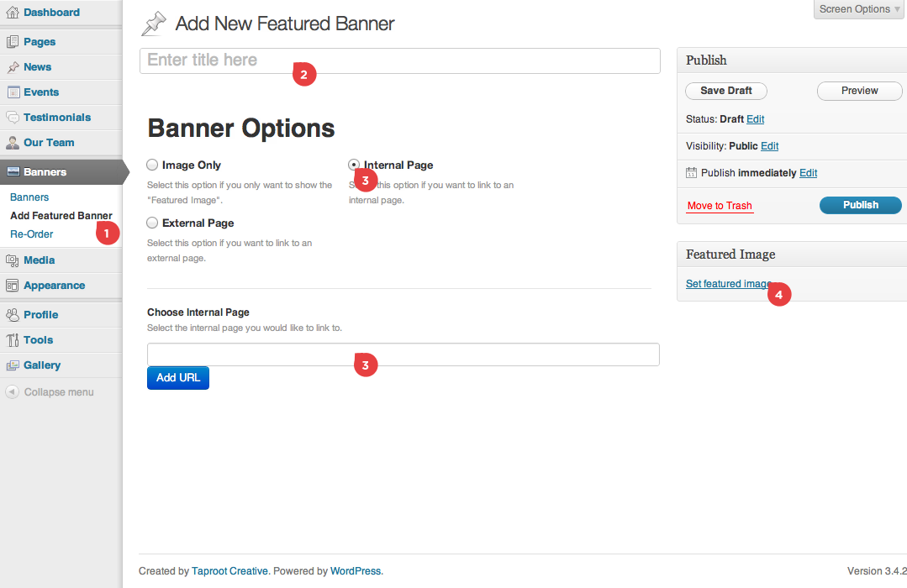
Task: Click the Enter title here field
Action: pos(399,60)
